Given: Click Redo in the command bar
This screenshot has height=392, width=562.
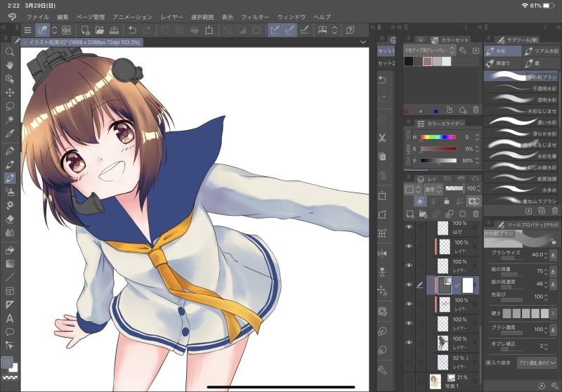Looking at the screenshot, I should [x=147, y=30].
